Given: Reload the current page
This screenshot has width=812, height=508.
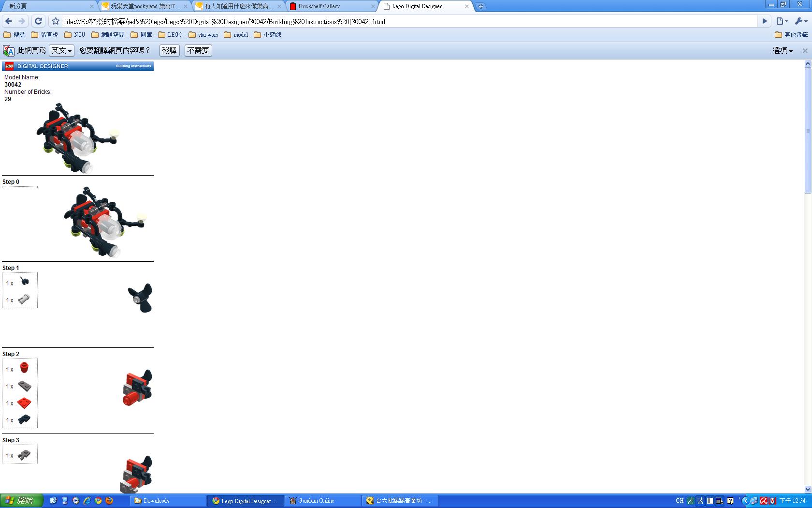Looking at the screenshot, I should 38,21.
